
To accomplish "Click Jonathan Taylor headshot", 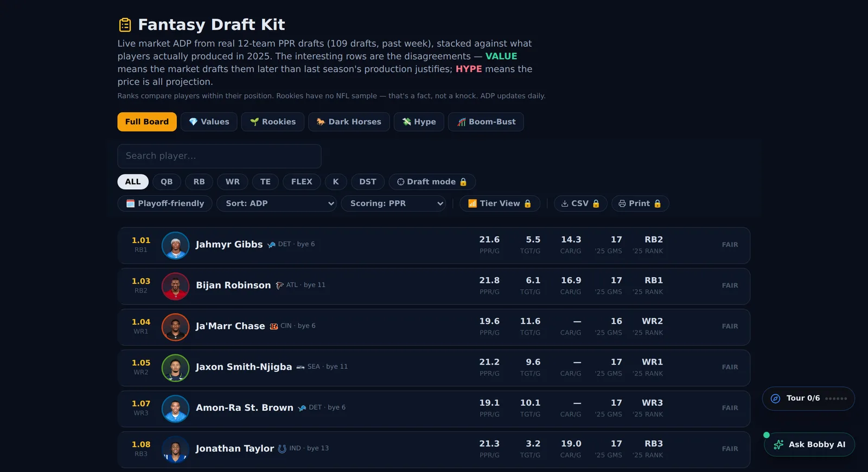I will tap(175, 449).
